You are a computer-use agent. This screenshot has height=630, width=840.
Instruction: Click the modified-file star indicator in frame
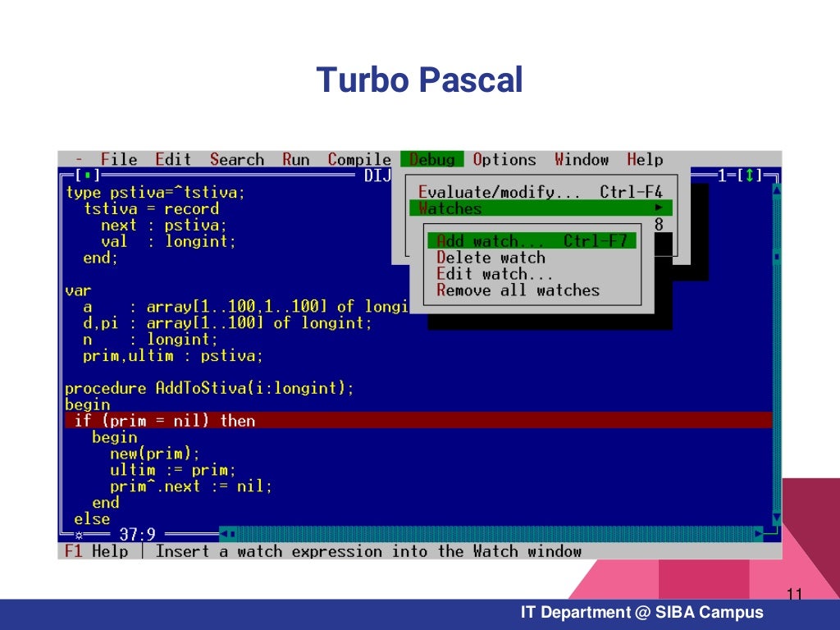79,535
